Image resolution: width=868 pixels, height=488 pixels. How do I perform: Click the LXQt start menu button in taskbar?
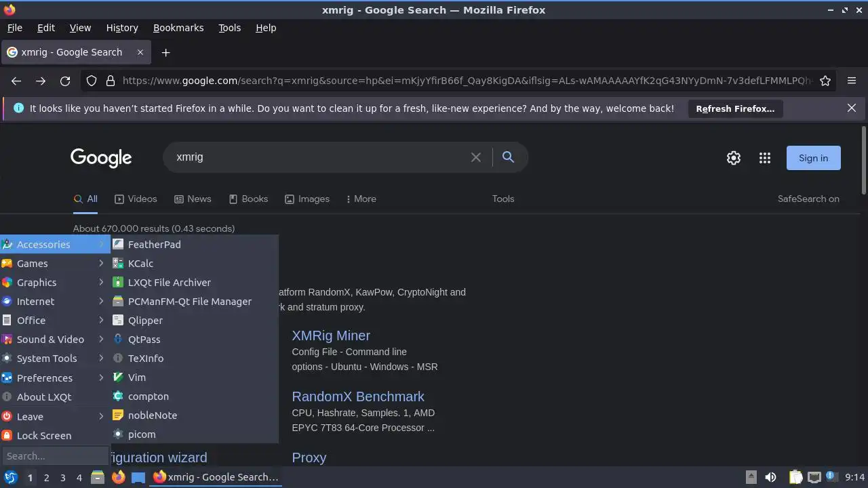point(11,477)
